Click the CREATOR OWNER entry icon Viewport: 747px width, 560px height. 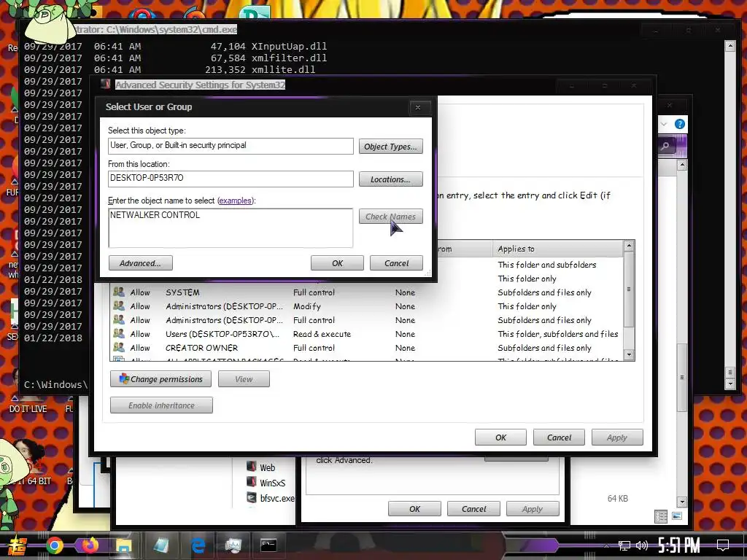(x=119, y=347)
